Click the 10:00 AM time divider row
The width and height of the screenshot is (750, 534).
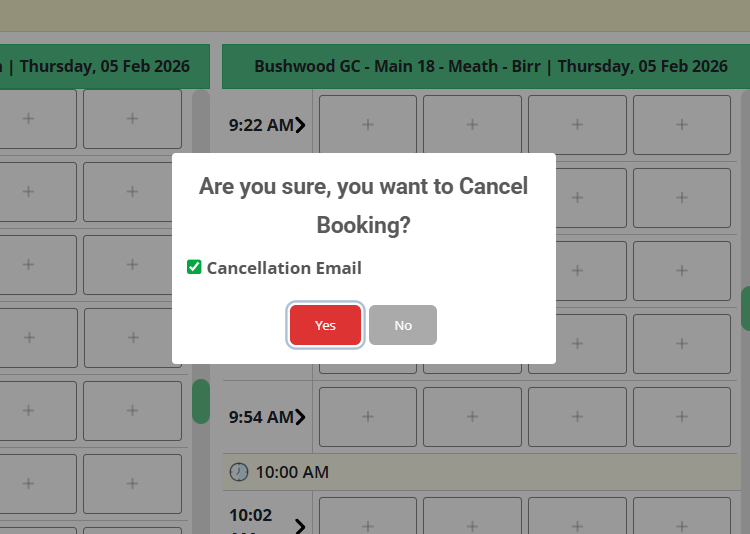click(480, 471)
